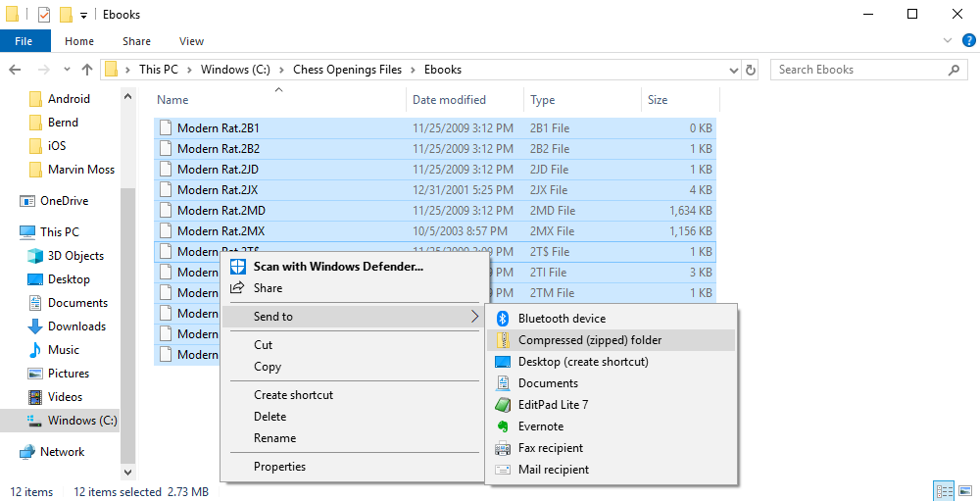Click the Fax recipient icon
980x501 pixels.
[x=503, y=448]
